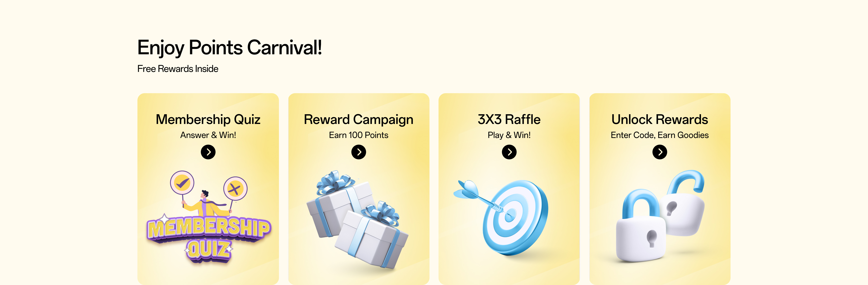868x285 pixels.
Task: Click the 'Enjoy Points Carnival!' heading
Action: click(230, 47)
